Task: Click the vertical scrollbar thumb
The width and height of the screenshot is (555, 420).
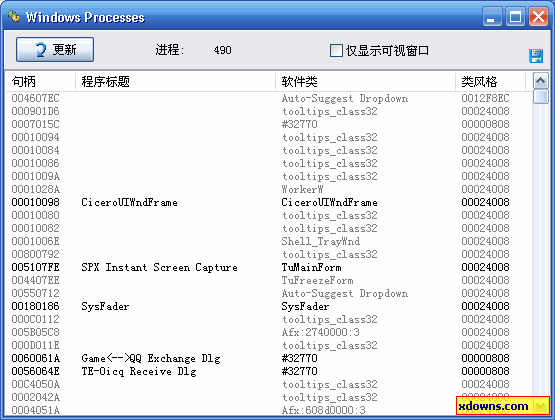Action: coord(540,97)
